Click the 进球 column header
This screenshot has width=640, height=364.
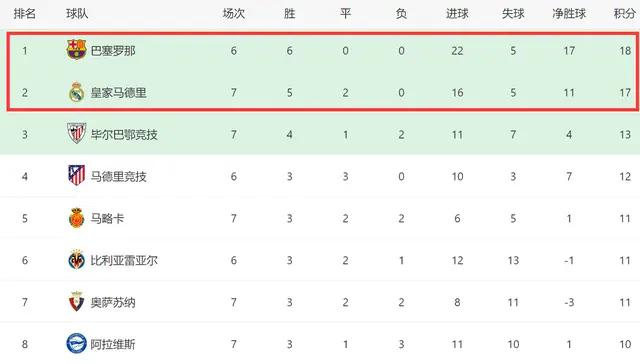click(457, 13)
